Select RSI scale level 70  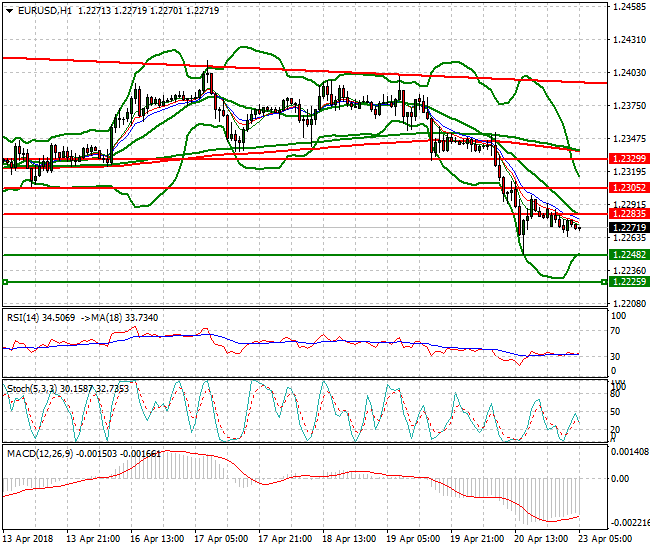[x=616, y=331]
